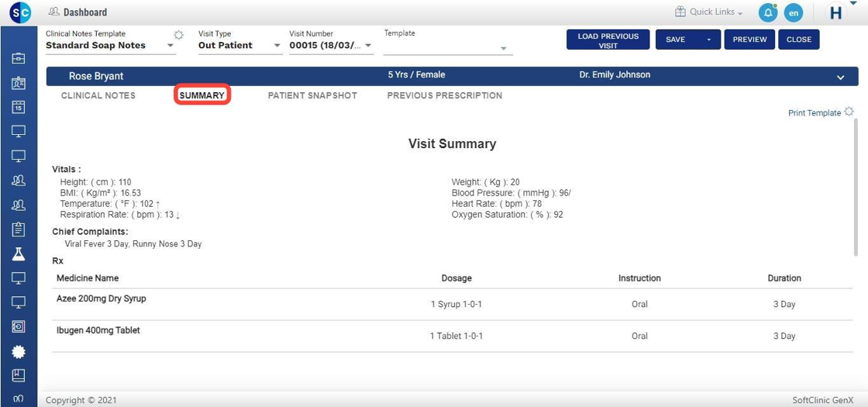Click '5 Yrs / Female' text
The height and width of the screenshot is (407, 868).
[x=416, y=74]
